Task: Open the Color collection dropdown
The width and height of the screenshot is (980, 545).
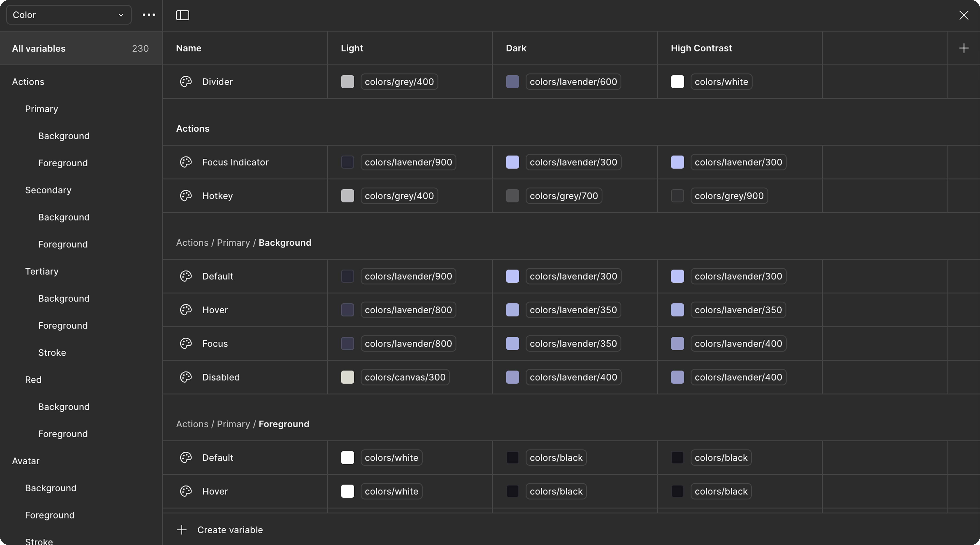Action: click(69, 15)
